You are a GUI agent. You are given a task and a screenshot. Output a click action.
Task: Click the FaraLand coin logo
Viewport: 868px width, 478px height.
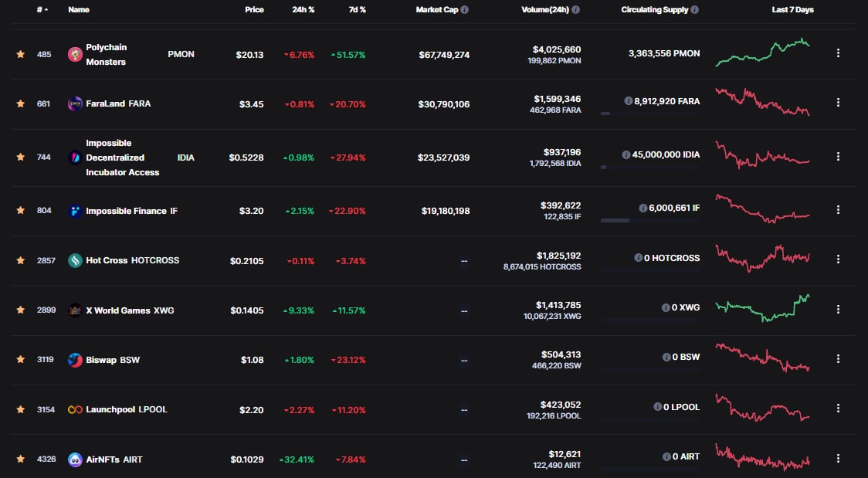75,103
